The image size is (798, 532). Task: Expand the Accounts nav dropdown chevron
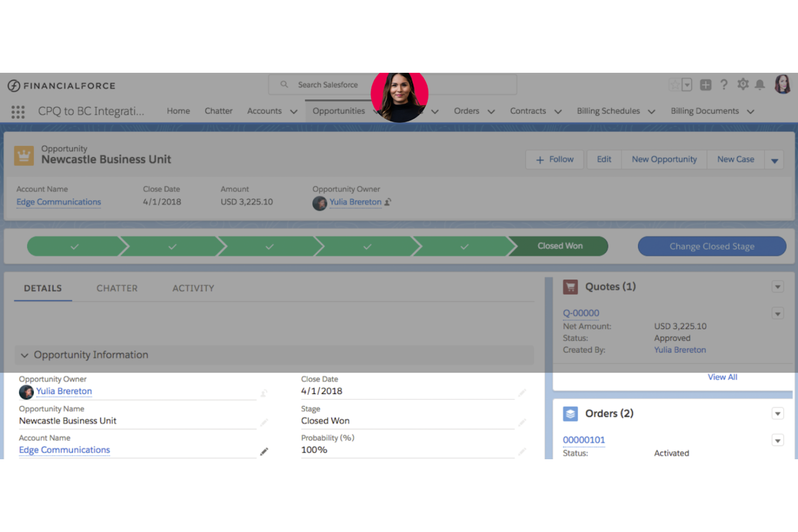tap(294, 112)
